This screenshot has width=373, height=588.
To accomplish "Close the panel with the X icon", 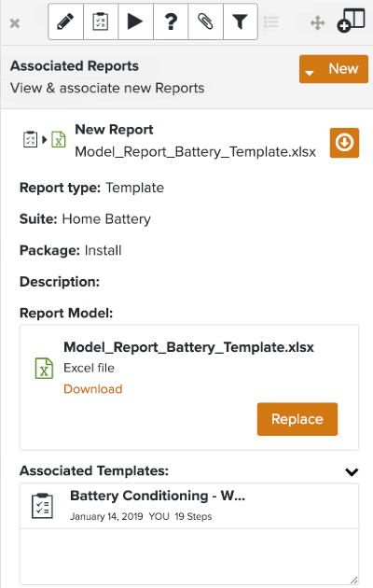I will (x=15, y=23).
